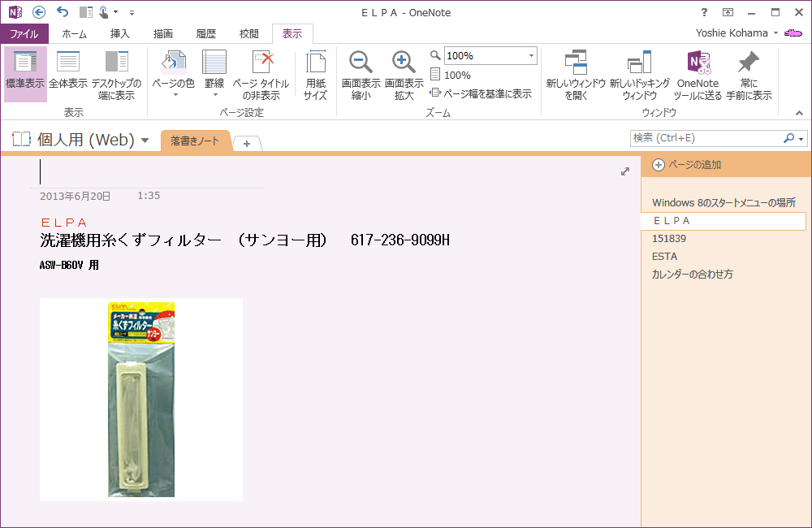Viewport: 812px width, 528px height.
Task: Open 新しいウィンドウを開く
Action: click(x=576, y=74)
